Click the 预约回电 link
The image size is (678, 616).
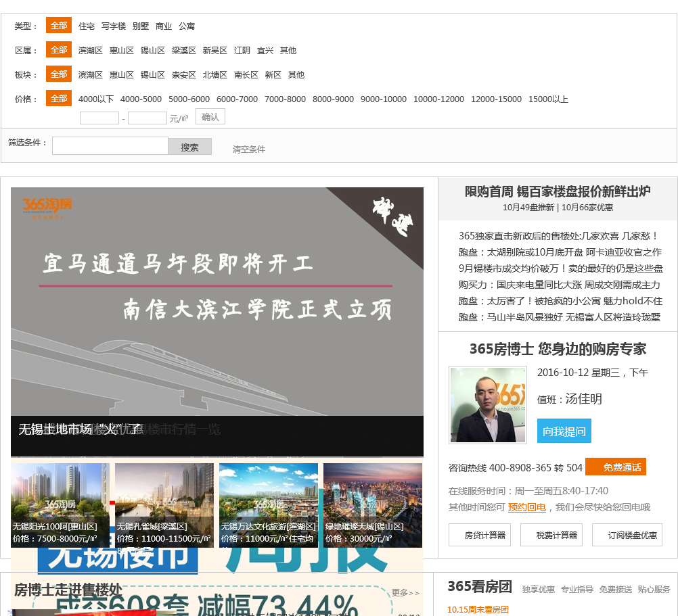pyautogui.click(x=526, y=507)
